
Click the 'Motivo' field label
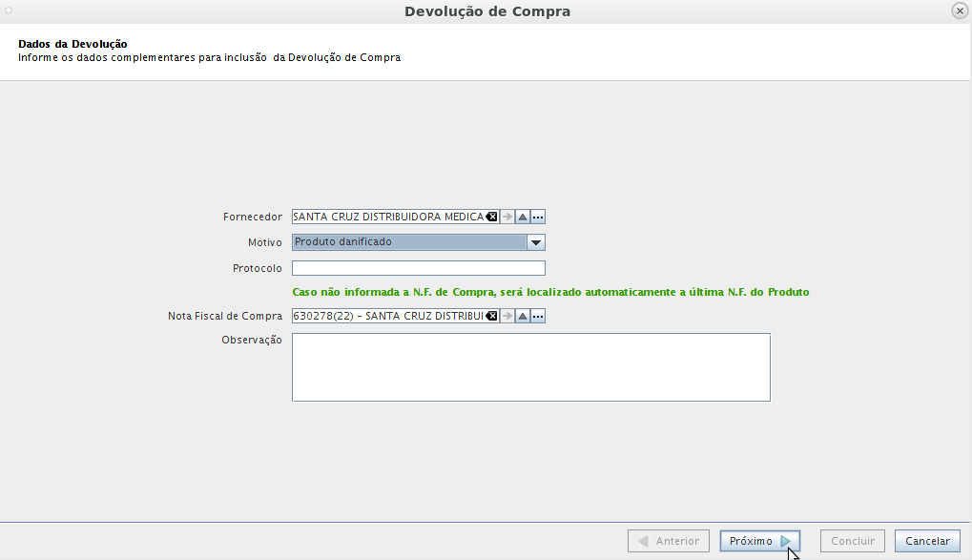pos(264,242)
